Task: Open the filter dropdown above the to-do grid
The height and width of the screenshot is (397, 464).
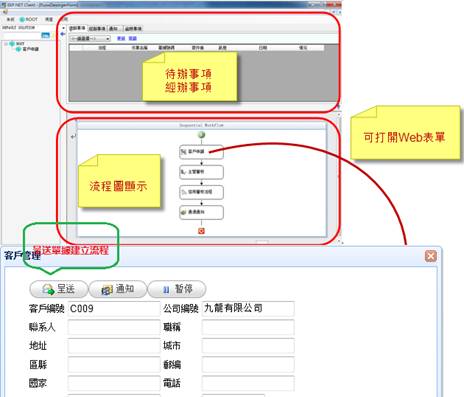Action: [90, 39]
